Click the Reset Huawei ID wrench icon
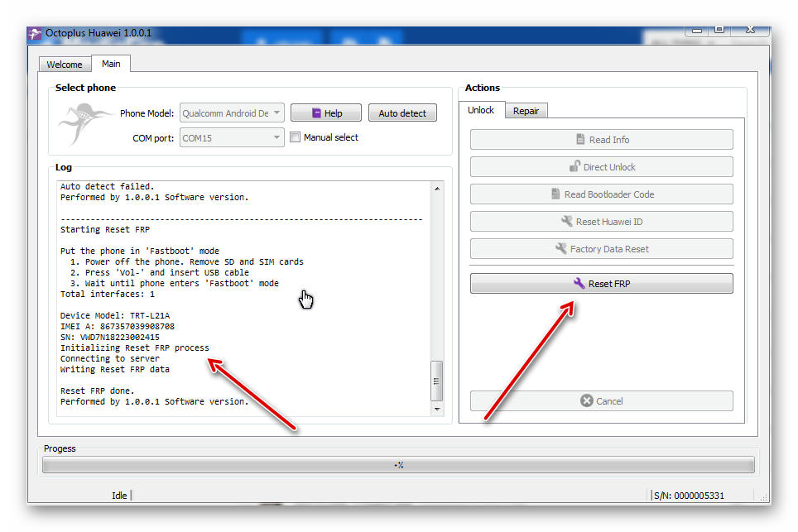 coord(566,221)
